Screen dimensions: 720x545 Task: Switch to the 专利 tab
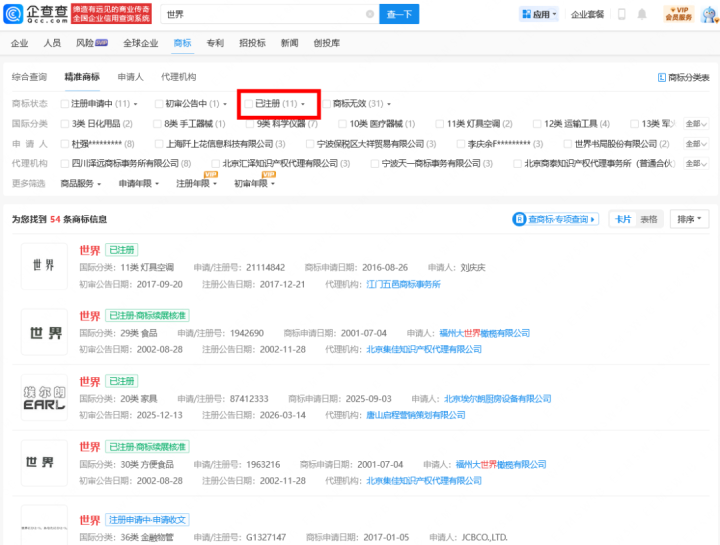[x=215, y=43]
